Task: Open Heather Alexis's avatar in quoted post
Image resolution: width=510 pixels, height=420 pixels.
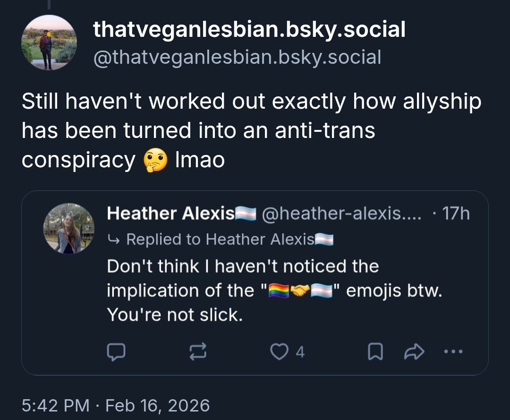Action: (69, 228)
